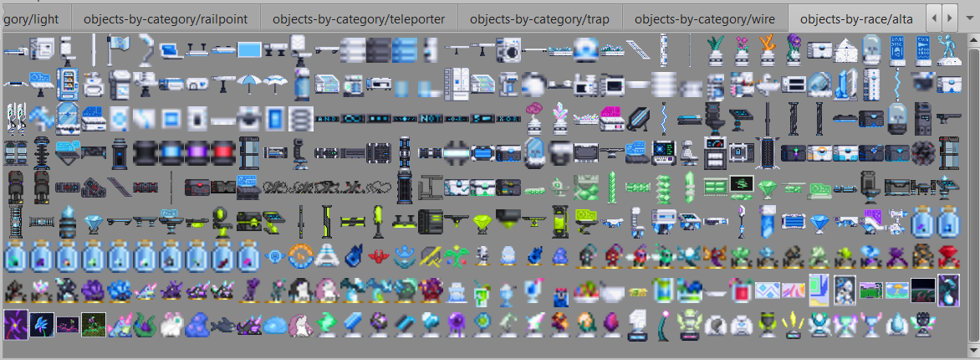Select the pink-topped console tile

point(612,118)
